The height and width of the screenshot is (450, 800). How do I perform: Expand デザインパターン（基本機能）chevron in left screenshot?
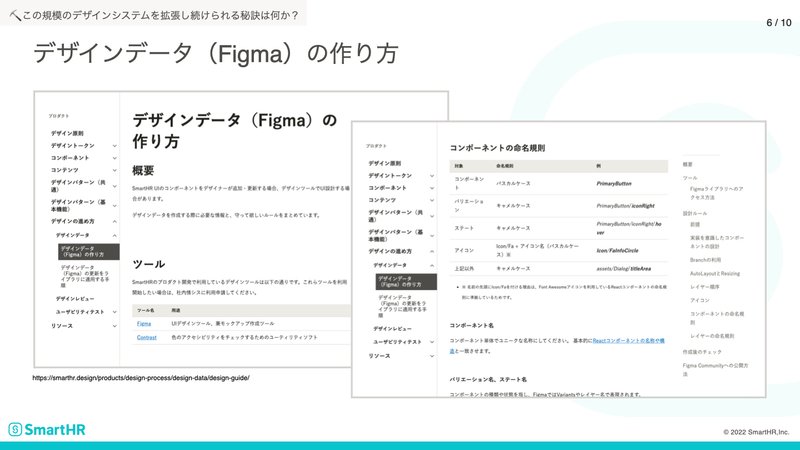pyautogui.click(x=114, y=206)
